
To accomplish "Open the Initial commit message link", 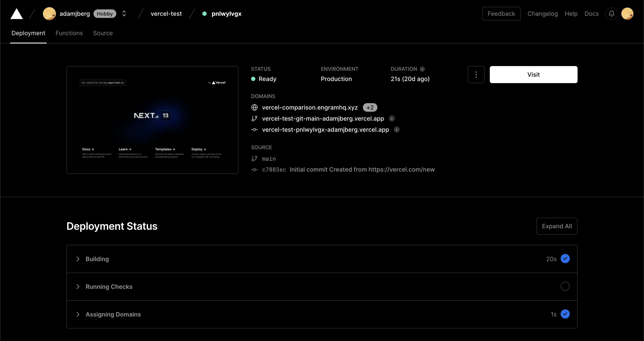I will pyautogui.click(x=362, y=170).
